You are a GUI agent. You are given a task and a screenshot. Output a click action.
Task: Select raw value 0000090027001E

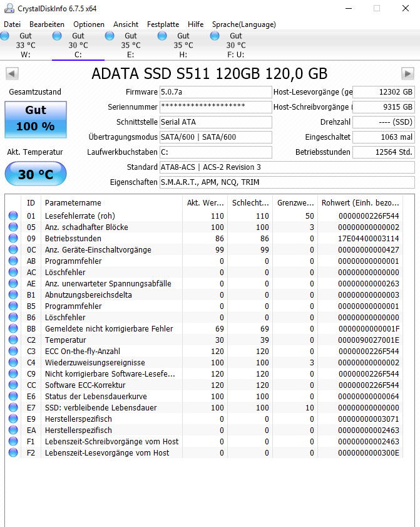pyautogui.click(x=369, y=340)
